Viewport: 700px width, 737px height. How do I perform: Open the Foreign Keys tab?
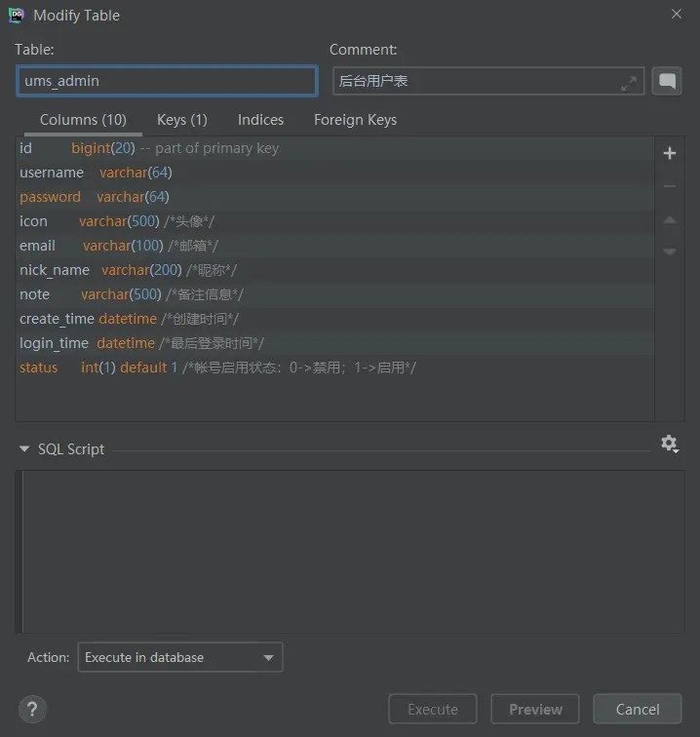pyautogui.click(x=356, y=120)
